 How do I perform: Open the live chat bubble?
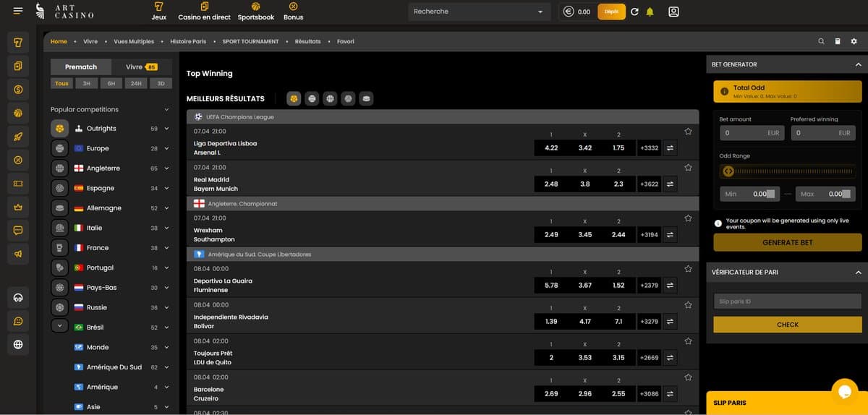843,391
